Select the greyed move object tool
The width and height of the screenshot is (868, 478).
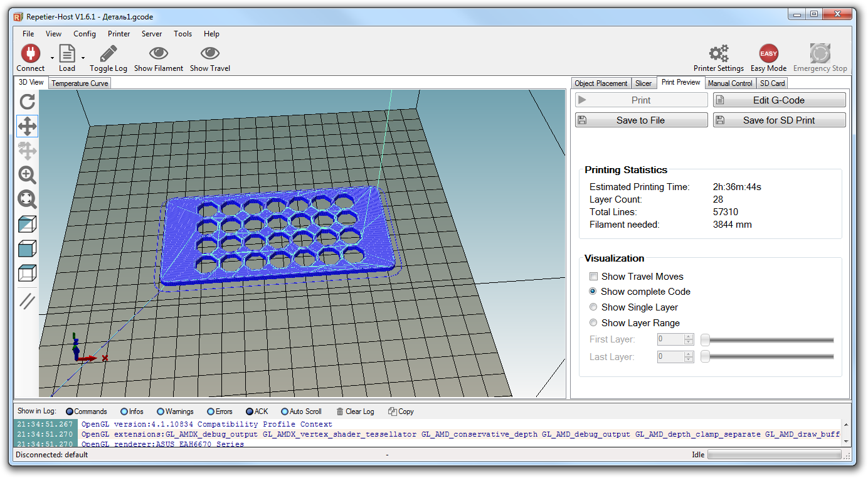(x=27, y=151)
